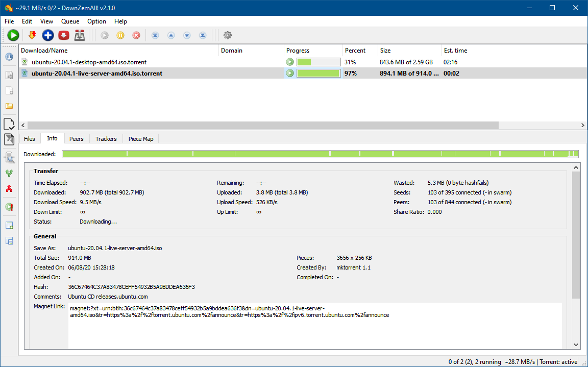Show the Piece Map tab

(141, 139)
